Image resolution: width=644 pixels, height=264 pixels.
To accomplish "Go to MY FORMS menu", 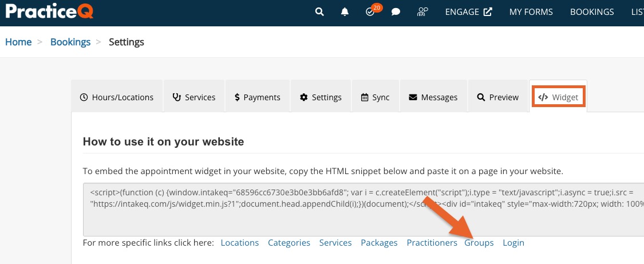I will pyautogui.click(x=531, y=12).
